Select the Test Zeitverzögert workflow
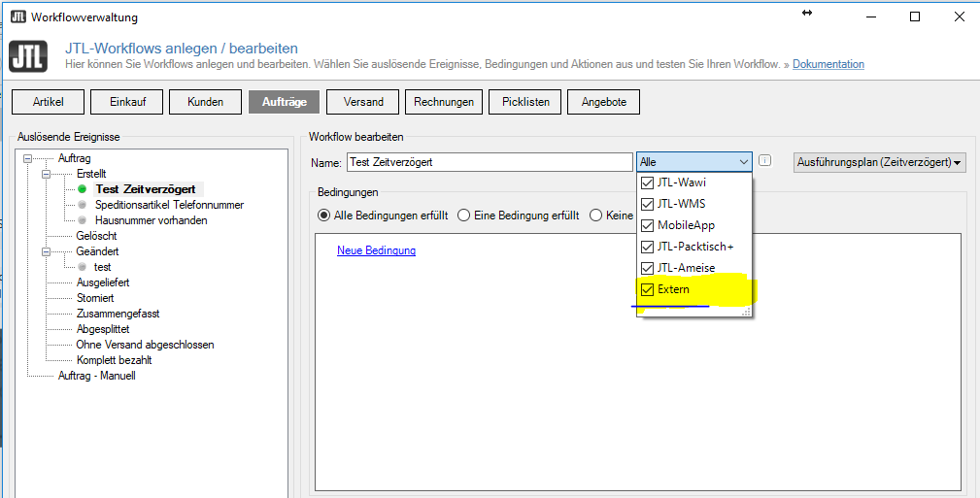 pos(146,188)
